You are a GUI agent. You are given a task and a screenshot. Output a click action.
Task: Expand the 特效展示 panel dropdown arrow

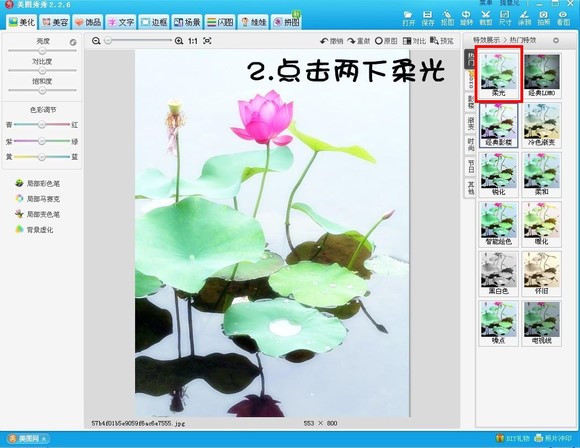coord(556,40)
